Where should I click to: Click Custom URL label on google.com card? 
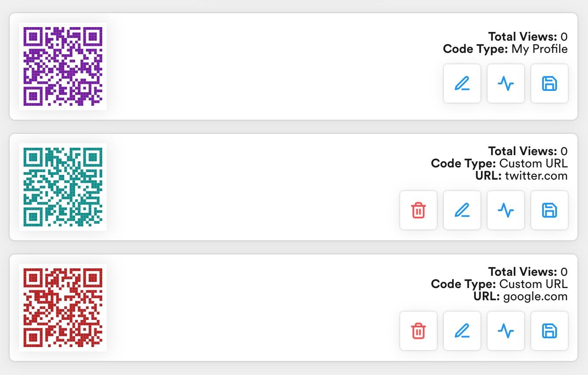click(x=533, y=284)
